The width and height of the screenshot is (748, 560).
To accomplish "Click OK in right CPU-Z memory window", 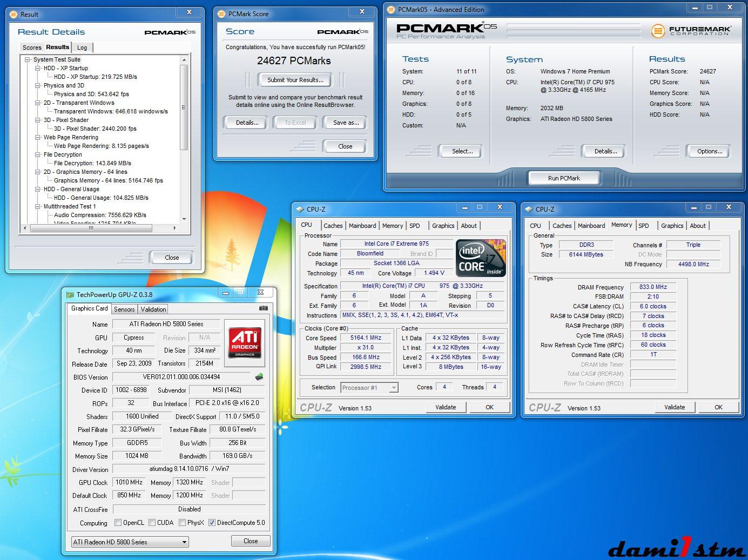I will pyautogui.click(x=718, y=407).
